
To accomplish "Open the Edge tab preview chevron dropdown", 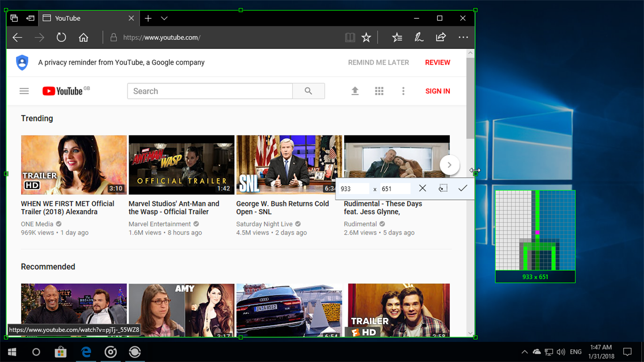I will (164, 18).
